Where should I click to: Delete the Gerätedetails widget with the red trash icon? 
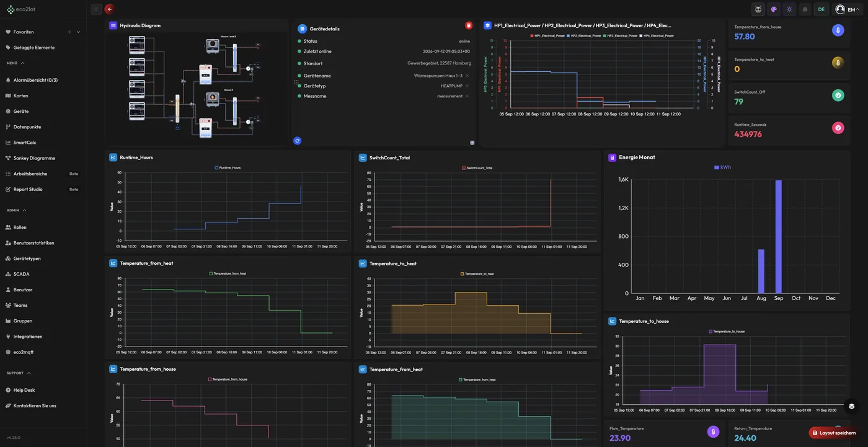[469, 25]
